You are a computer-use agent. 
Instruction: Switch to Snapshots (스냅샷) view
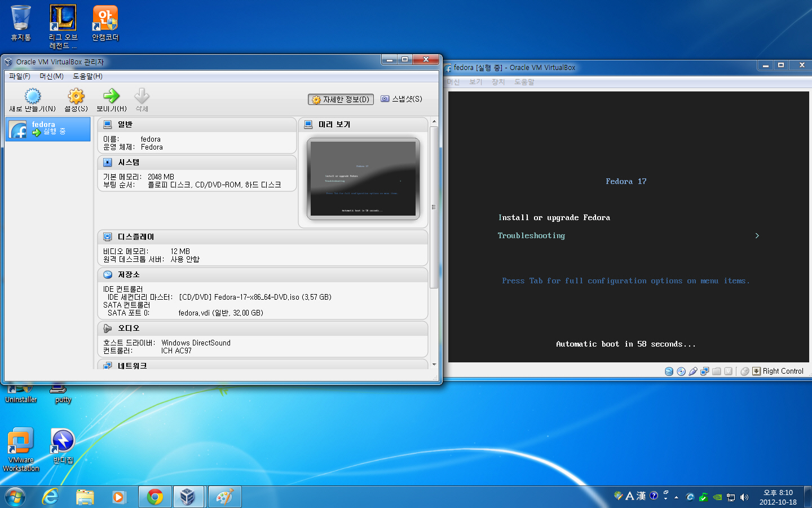[401, 99]
